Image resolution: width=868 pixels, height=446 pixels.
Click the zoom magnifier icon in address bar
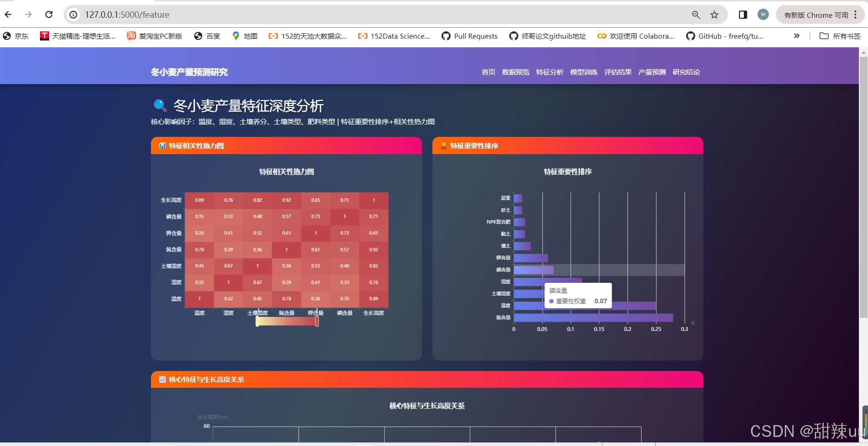pos(696,15)
